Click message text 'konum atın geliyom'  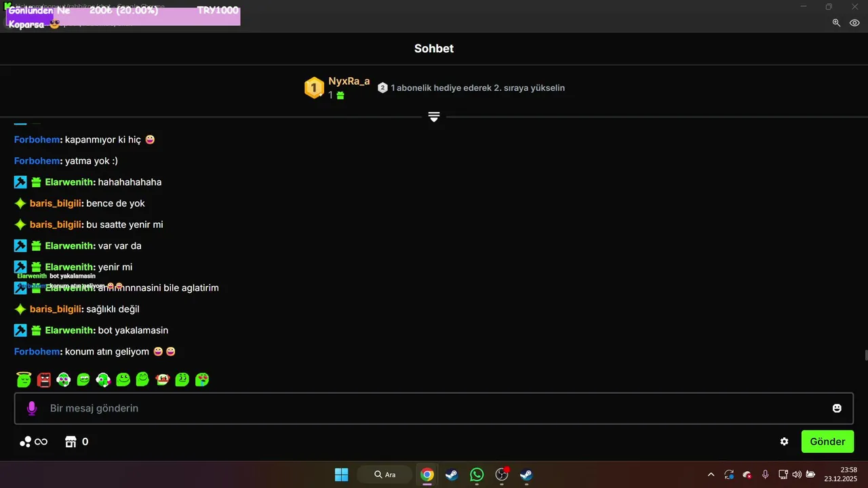(x=107, y=352)
